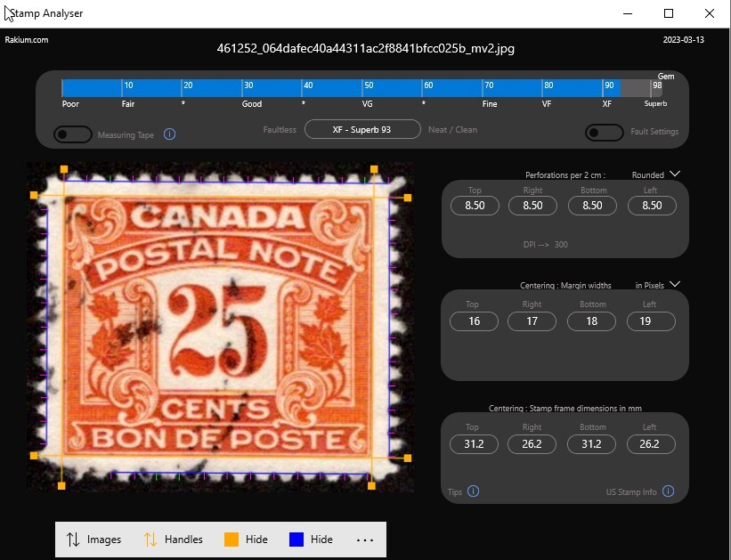This screenshot has height=560, width=731.
Task: Click the stamp image preview
Action: 220,327
